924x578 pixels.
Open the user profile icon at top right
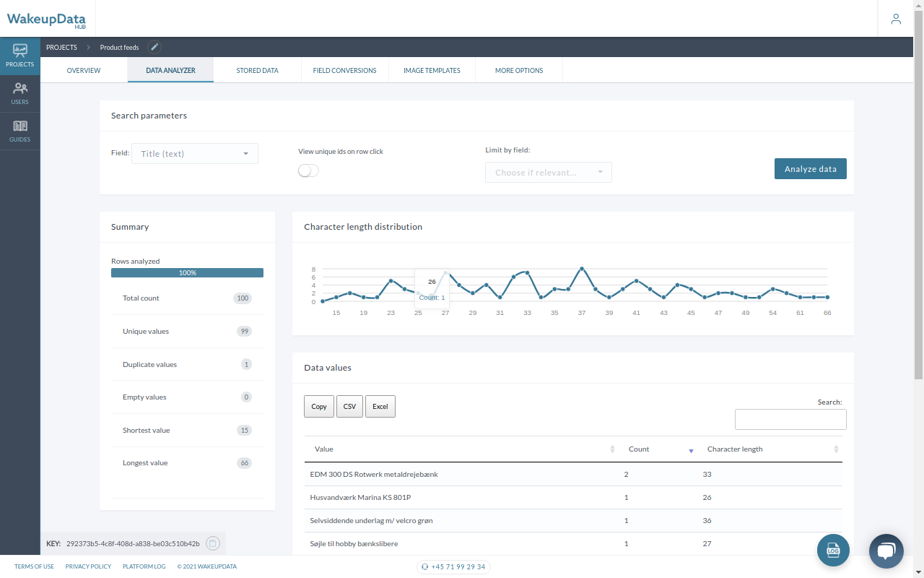pyautogui.click(x=896, y=19)
